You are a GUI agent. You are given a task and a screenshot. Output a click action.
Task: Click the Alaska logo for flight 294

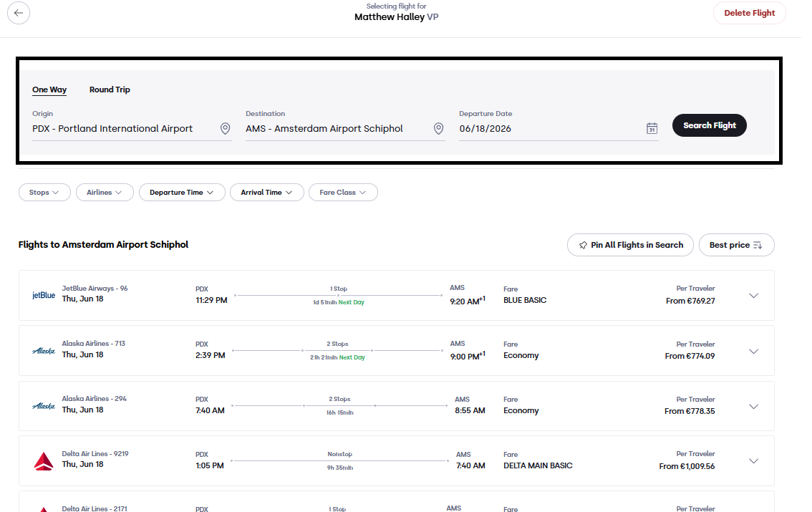(44, 407)
